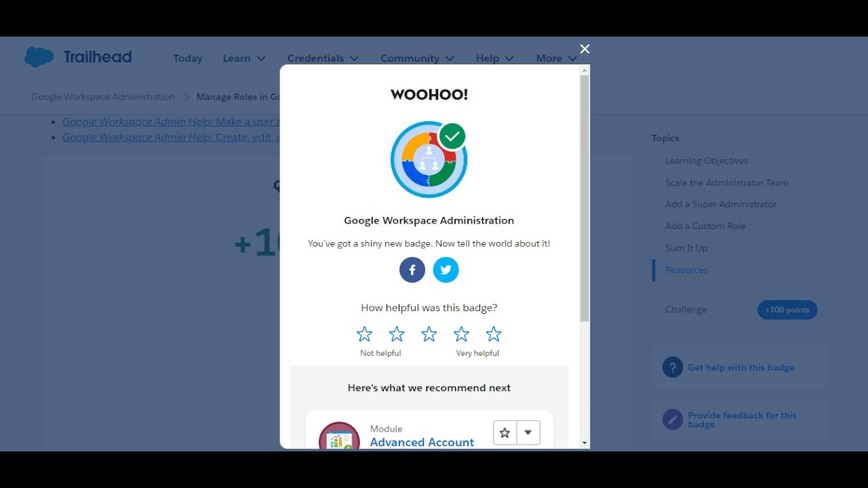Jump to Resources topic

[x=686, y=270]
